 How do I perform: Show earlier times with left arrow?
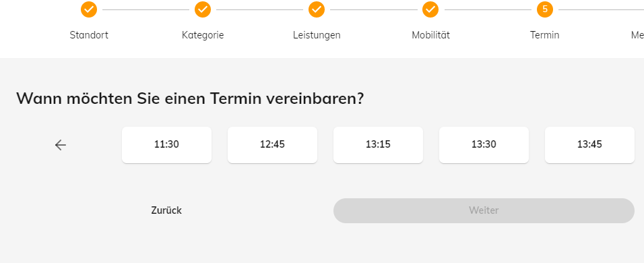click(x=61, y=144)
